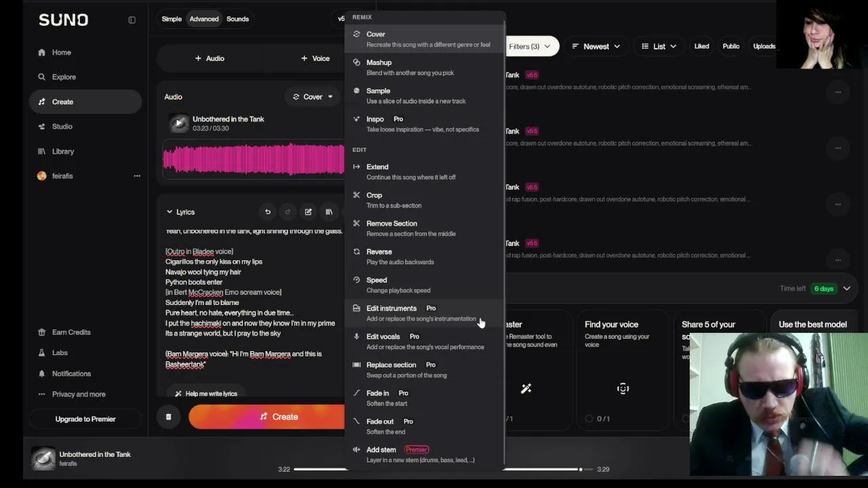868x488 pixels.
Task: Click the song title in the bottom player
Action: [x=95, y=454]
